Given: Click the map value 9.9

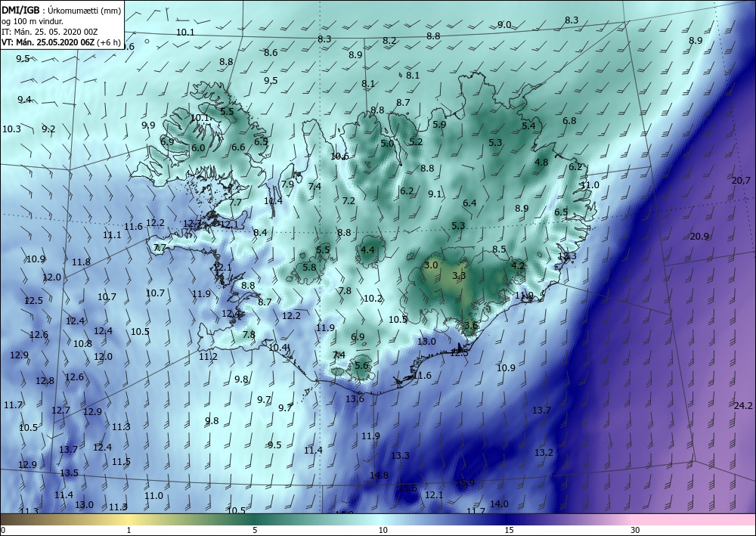Looking at the screenshot, I should [148, 125].
